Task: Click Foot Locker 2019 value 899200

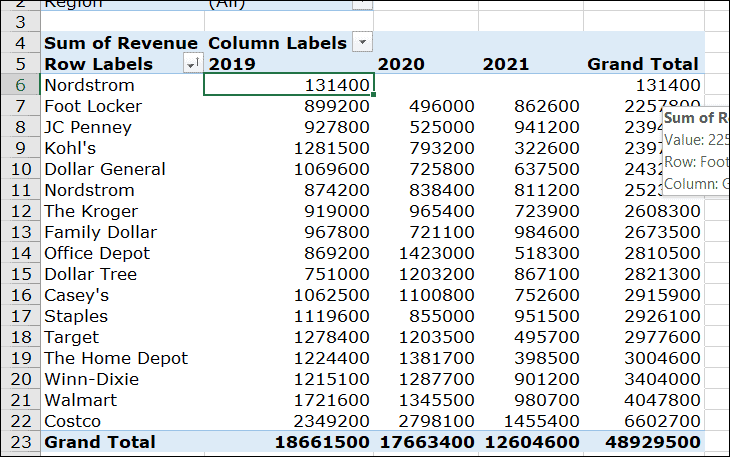Action: coord(337,106)
